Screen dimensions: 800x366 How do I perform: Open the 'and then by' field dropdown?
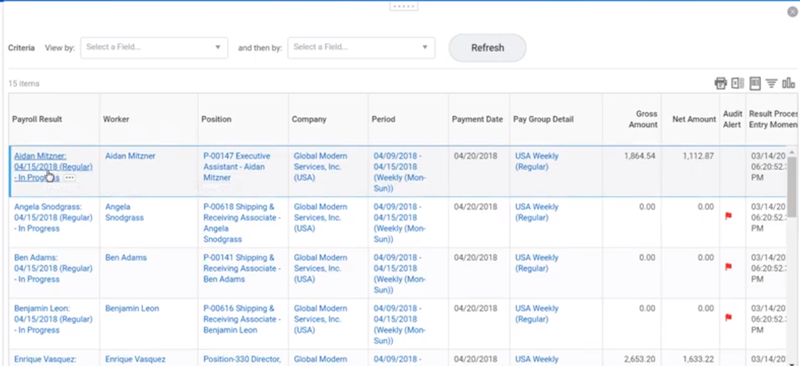pos(361,47)
